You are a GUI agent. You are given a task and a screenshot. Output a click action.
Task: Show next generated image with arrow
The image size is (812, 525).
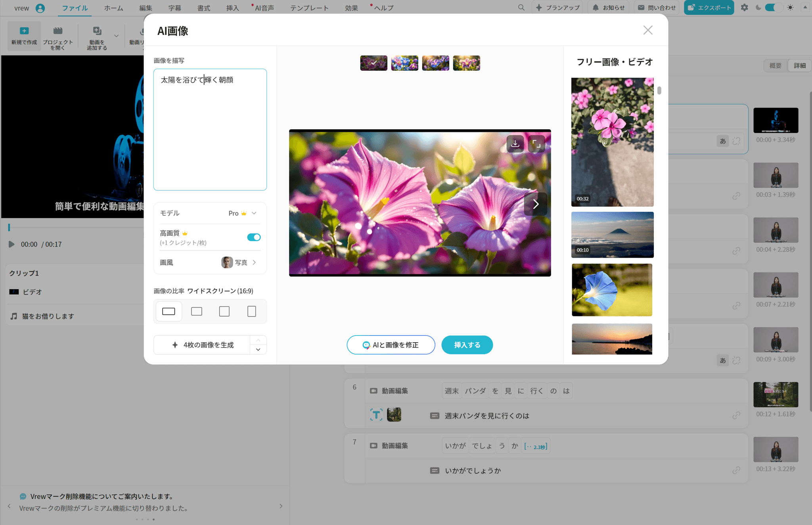click(535, 204)
